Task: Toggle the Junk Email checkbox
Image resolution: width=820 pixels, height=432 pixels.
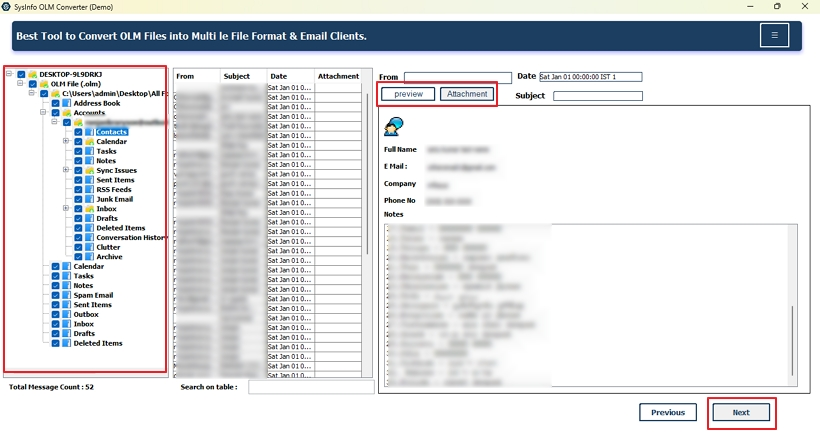Action: coord(78,199)
